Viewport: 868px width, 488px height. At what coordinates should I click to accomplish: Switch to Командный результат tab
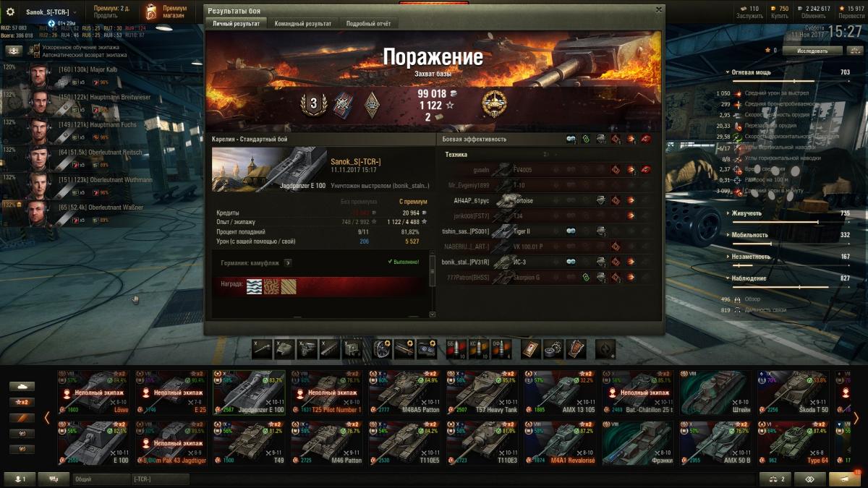pyautogui.click(x=303, y=24)
